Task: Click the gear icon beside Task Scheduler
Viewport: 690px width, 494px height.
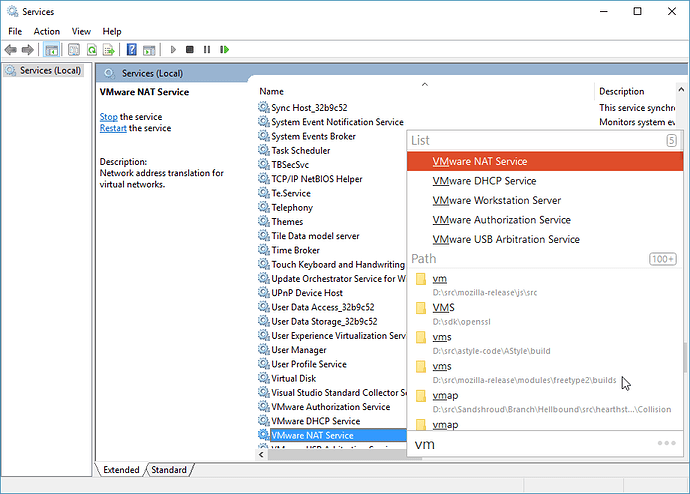Action: [264, 150]
